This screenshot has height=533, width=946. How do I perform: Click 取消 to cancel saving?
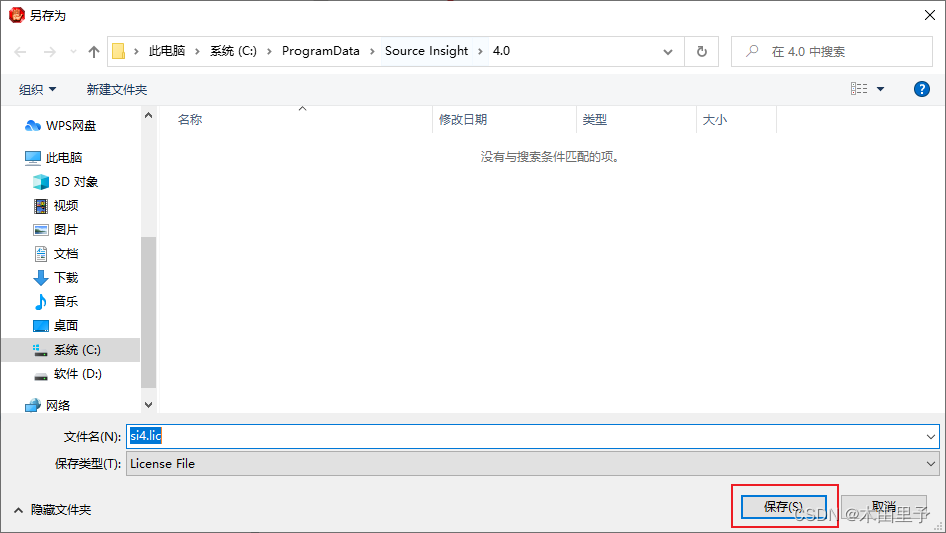pyautogui.click(x=884, y=507)
